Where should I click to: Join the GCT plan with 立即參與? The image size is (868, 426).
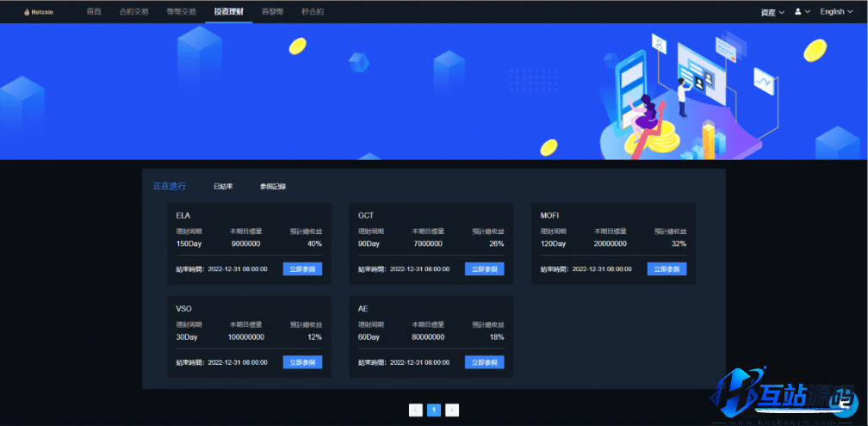[x=484, y=269]
